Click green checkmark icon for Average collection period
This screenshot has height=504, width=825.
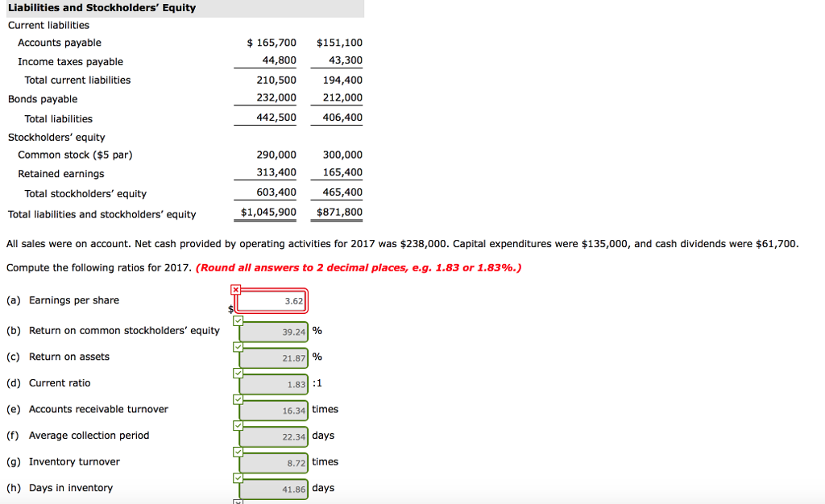(x=238, y=426)
